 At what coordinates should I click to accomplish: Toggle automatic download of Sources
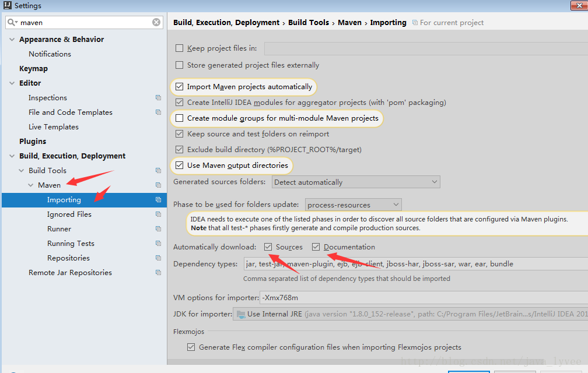[268, 247]
